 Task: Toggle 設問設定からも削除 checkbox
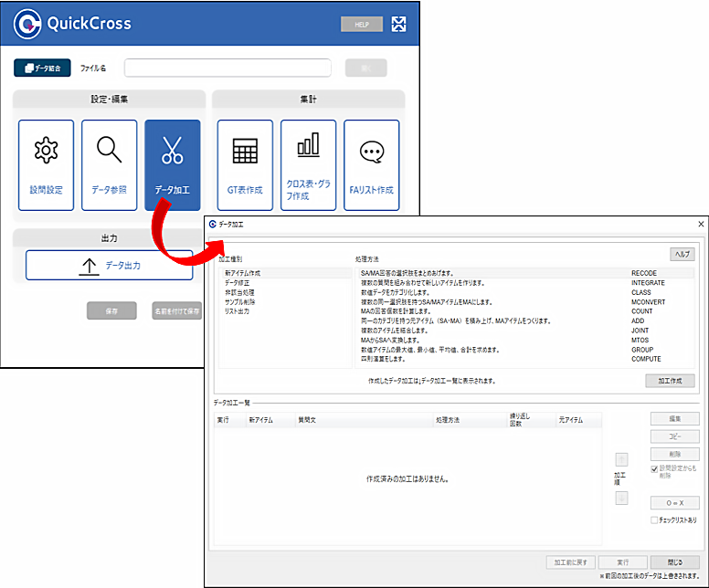tap(654, 468)
